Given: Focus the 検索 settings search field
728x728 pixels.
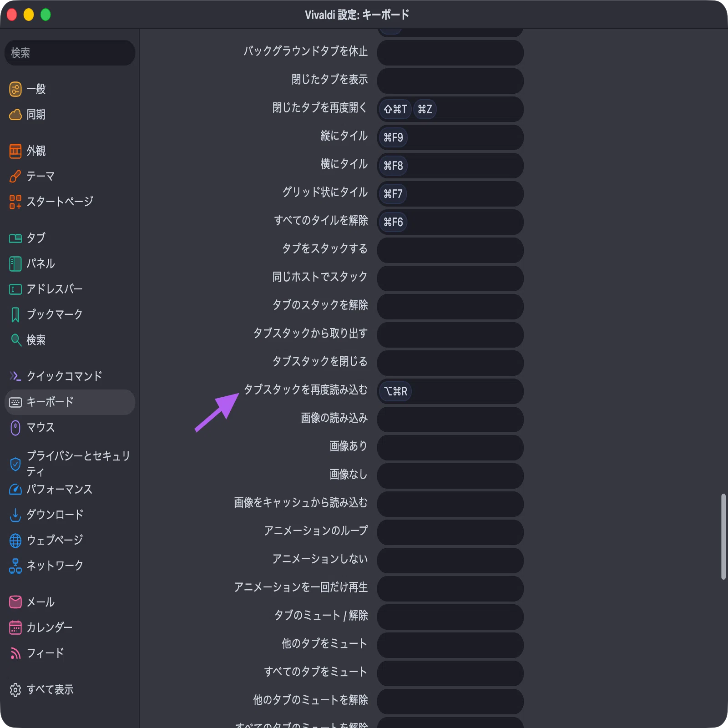Looking at the screenshot, I should [70, 53].
